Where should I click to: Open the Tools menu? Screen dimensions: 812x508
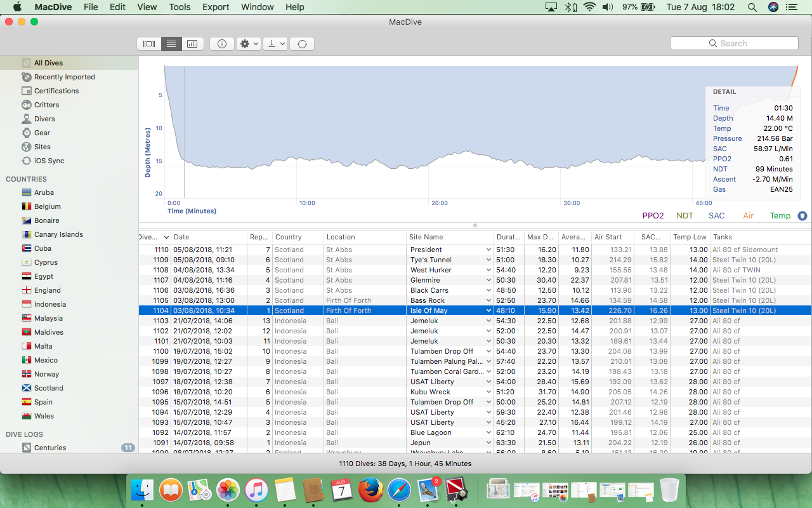(180, 7)
